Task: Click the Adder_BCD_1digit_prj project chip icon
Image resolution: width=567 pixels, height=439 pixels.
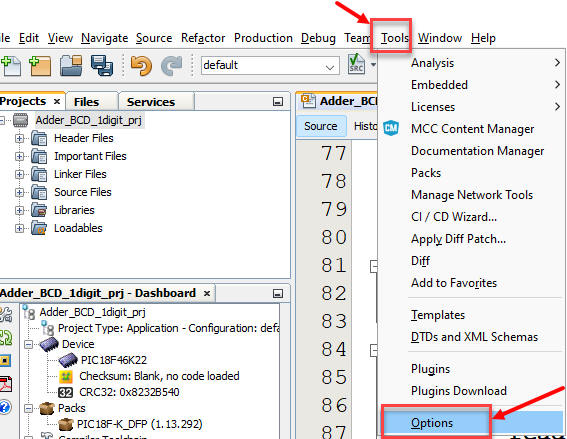Action: tap(21, 120)
